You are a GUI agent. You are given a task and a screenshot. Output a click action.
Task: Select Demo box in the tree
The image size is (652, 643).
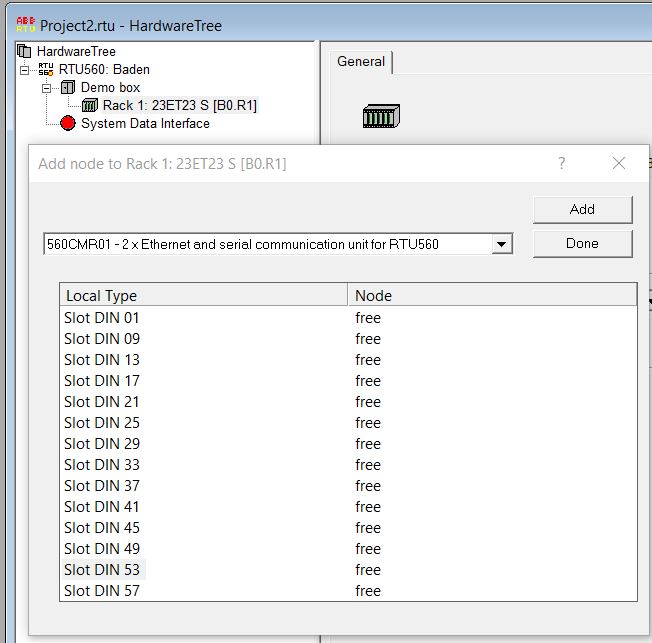(x=111, y=87)
